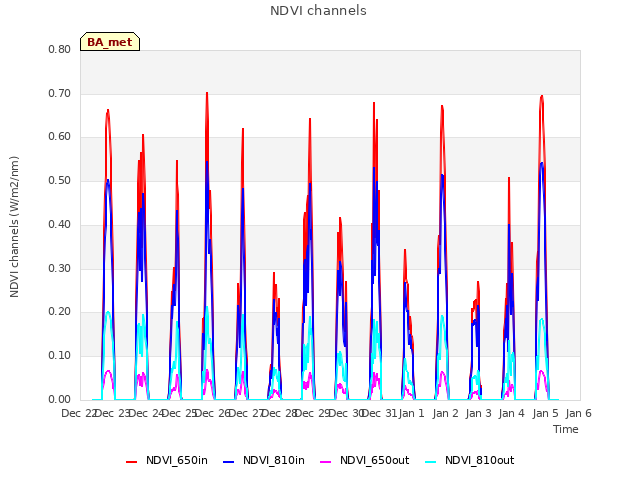Image resolution: width=640 pixels, height=480 pixels.
Task: Click the BA_met annotation label
Action: [110, 42]
